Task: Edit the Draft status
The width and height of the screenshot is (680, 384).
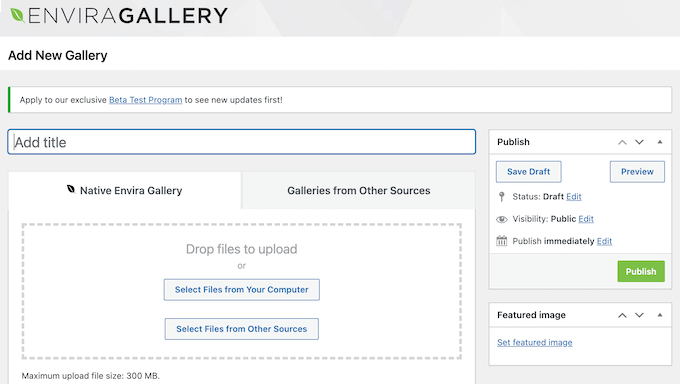Action: click(574, 197)
